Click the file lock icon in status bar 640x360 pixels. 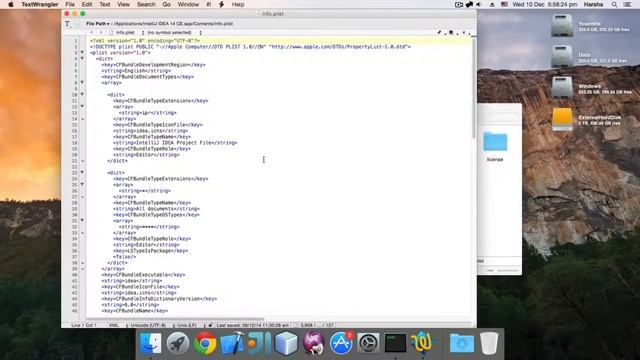pyautogui.click(x=210, y=325)
